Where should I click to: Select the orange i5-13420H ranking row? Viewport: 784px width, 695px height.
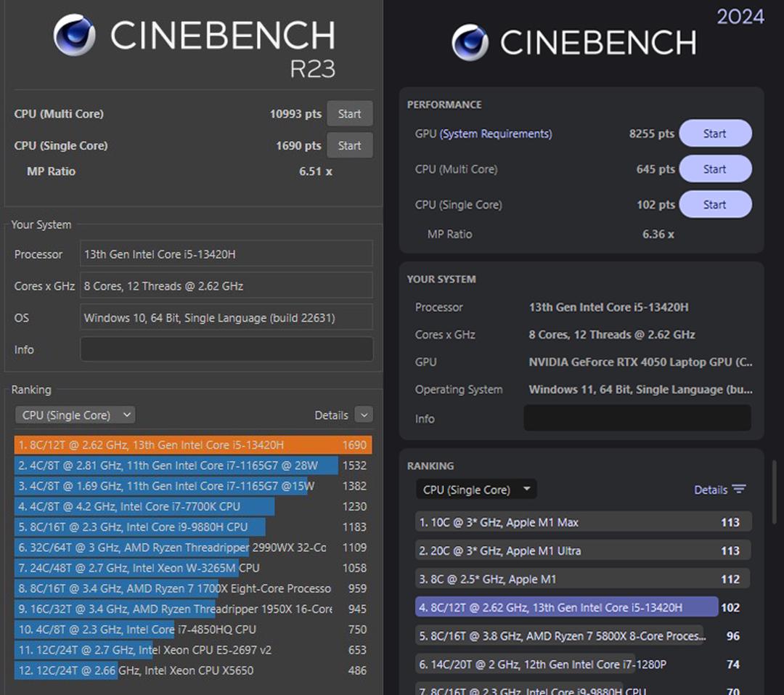pyautogui.click(x=192, y=445)
